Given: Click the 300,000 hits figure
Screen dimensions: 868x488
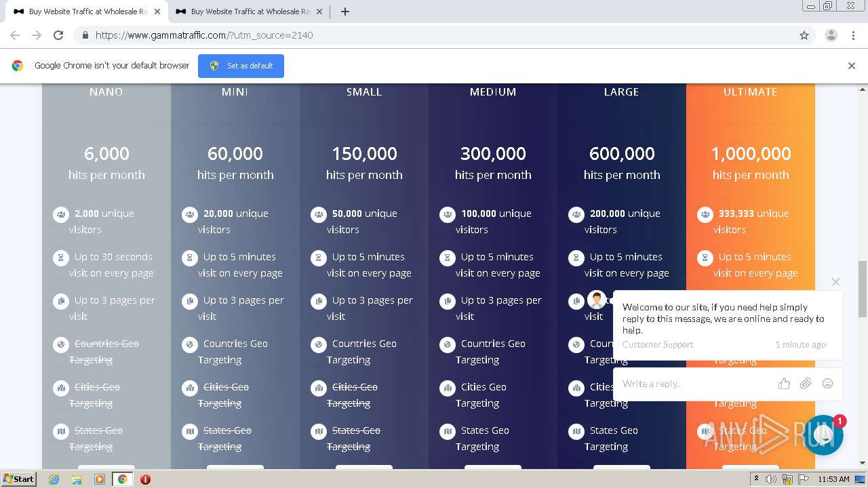Looking at the screenshot, I should pos(493,154).
